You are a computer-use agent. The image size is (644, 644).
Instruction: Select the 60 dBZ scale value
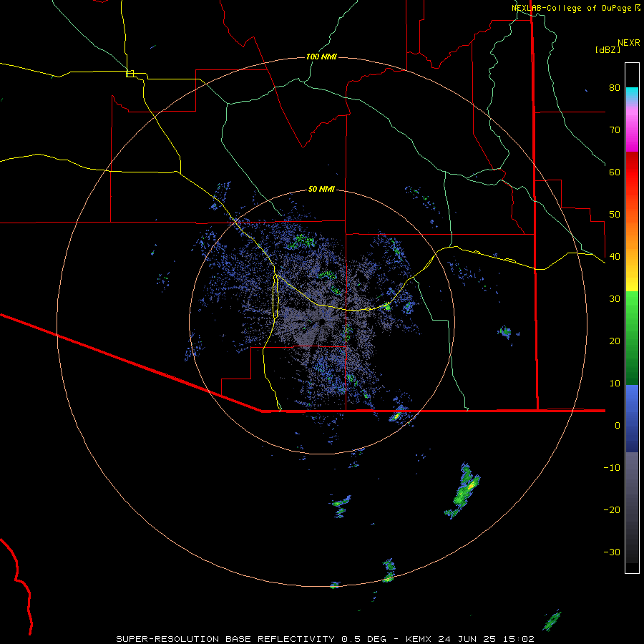point(615,172)
